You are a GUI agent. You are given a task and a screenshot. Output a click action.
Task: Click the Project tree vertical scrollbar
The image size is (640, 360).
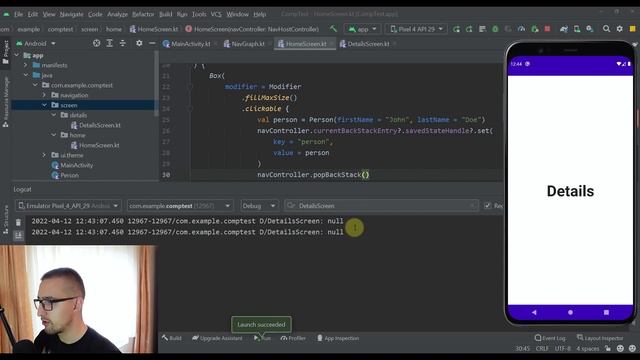point(156,84)
